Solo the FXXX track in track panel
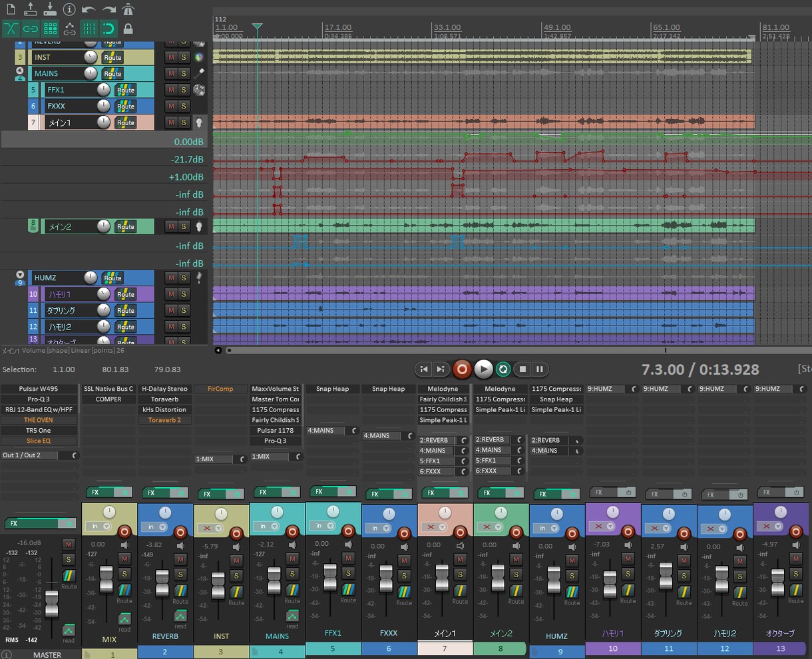 183,106
